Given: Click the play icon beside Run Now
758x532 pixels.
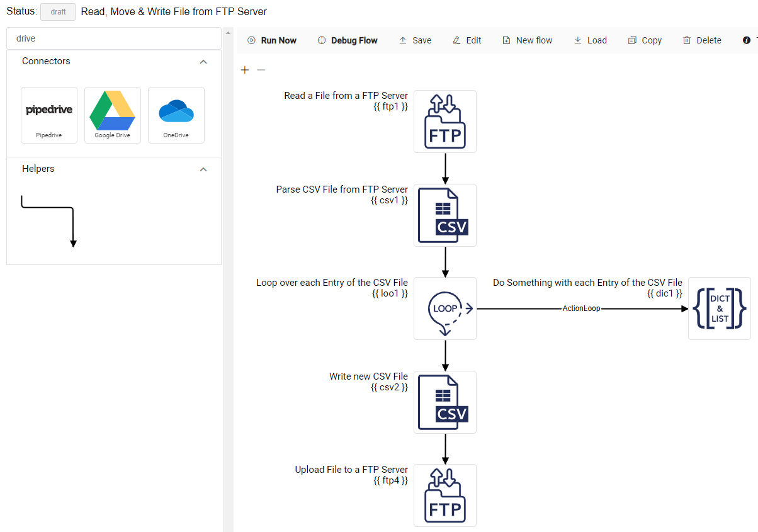Looking at the screenshot, I should point(251,40).
